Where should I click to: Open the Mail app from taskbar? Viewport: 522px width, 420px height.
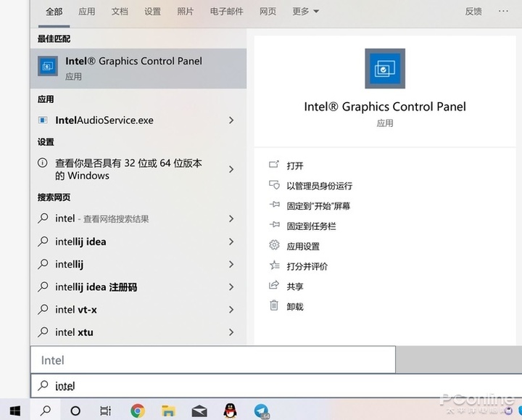tap(199, 411)
